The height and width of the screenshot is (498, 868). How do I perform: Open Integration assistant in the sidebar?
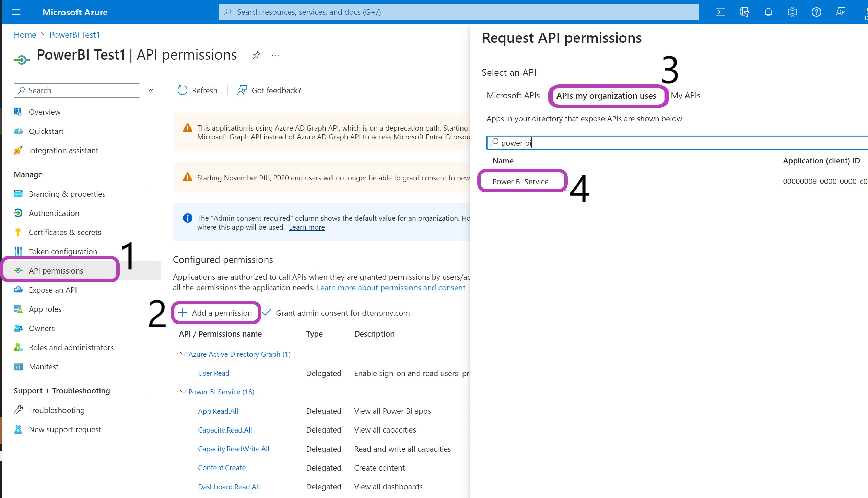point(63,150)
